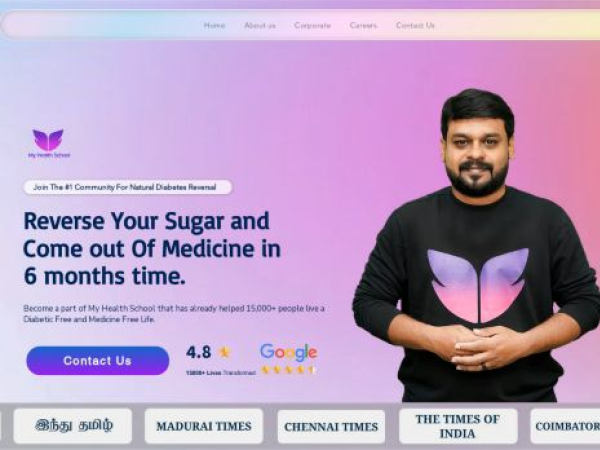Image resolution: width=600 pixels, height=450 pixels.
Task: Open the Hindu Tamil press card
Action: click(x=73, y=426)
